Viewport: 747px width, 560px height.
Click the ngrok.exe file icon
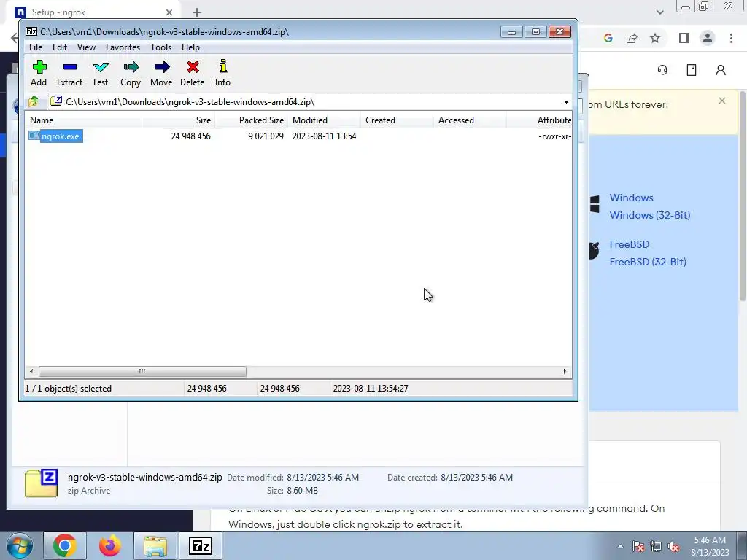point(34,136)
